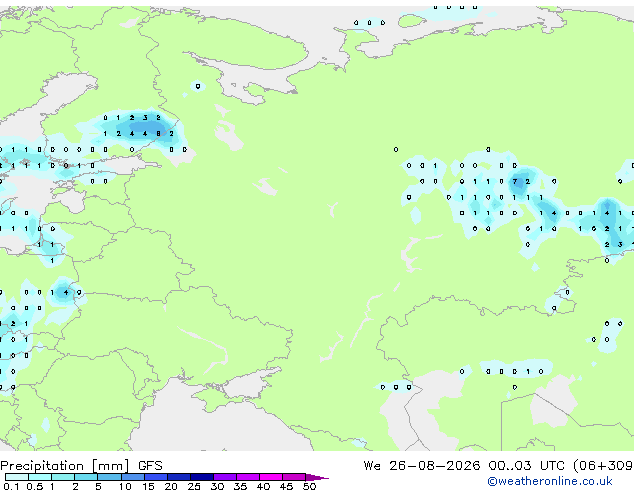This screenshot has width=634, height=490.
Task: Click the precipitation value '8' on the map
Action: (158, 133)
